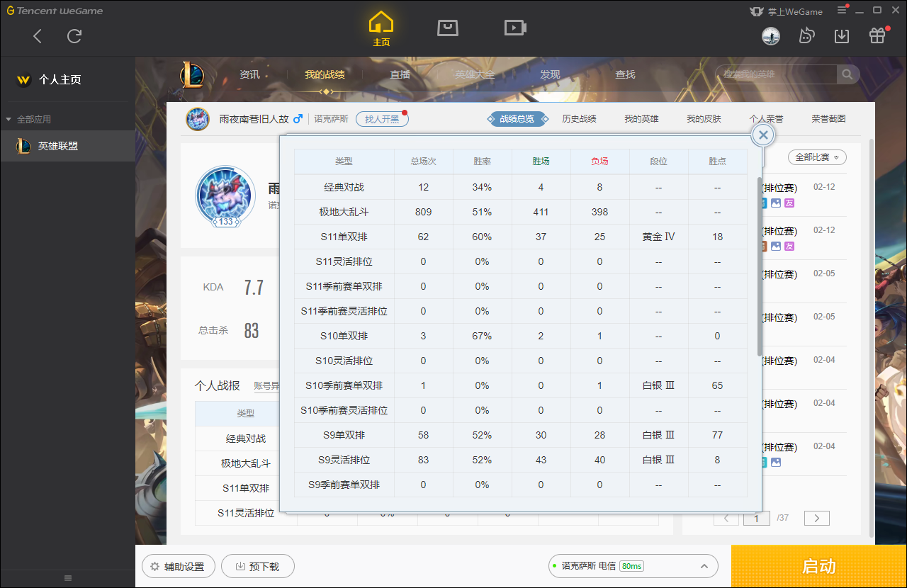Click the 找人开黑 button
The height and width of the screenshot is (588, 907).
[382, 119]
